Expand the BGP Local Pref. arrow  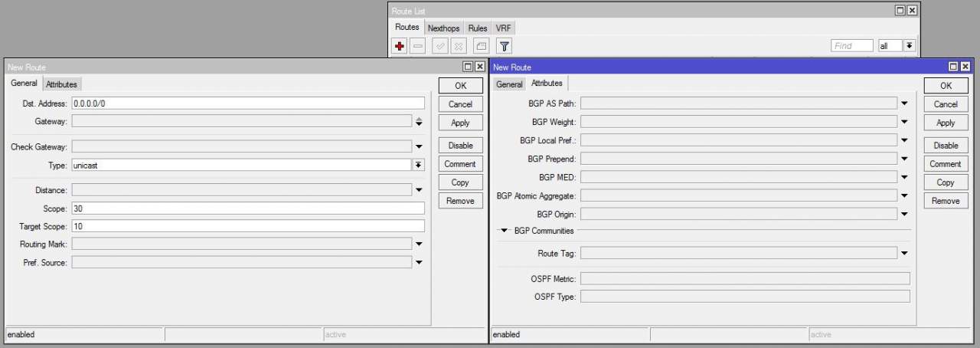coord(904,140)
